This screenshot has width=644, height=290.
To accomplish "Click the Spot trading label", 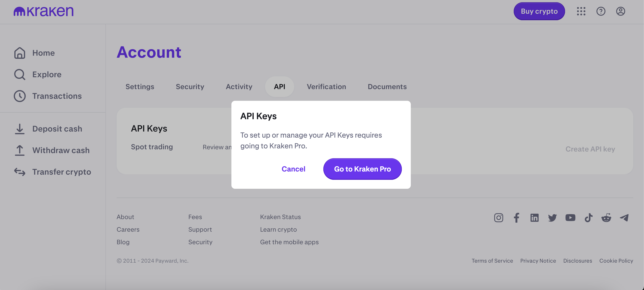I will 152,147.
